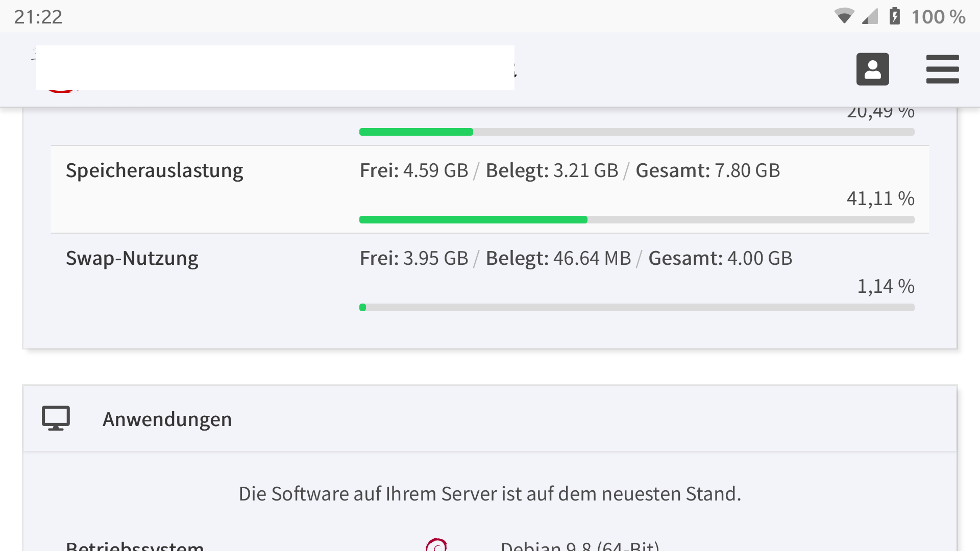980x551 pixels.
Task: Open the user account icon
Action: (872, 69)
